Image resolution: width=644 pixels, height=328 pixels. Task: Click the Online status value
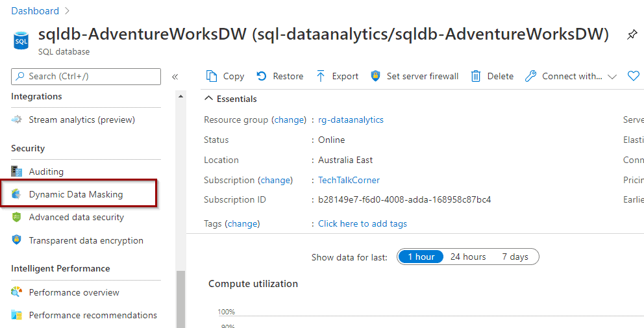coord(332,140)
